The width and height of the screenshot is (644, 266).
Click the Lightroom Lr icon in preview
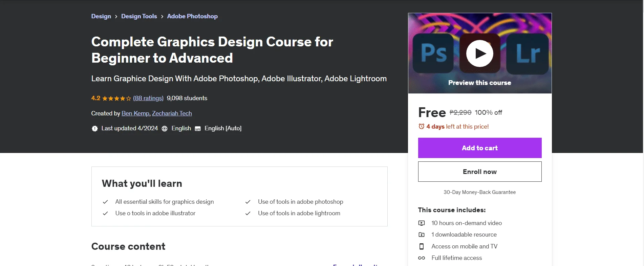(x=527, y=54)
